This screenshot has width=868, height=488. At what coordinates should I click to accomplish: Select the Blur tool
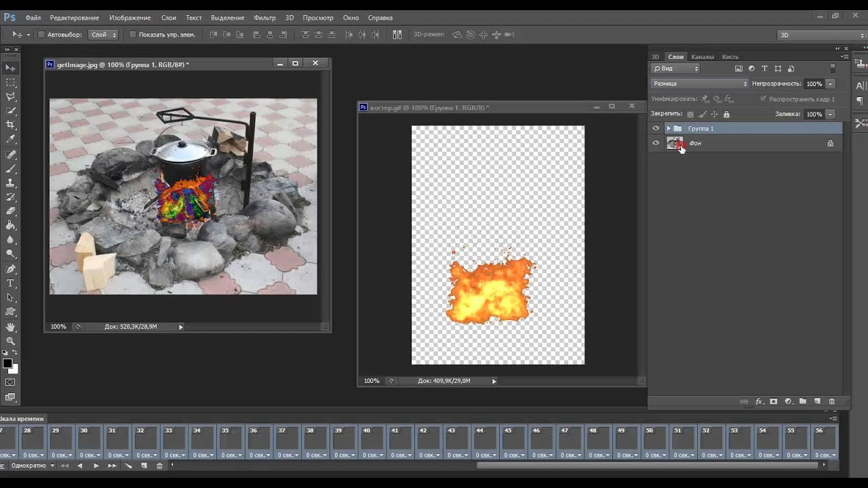pyautogui.click(x=10, y=239)
